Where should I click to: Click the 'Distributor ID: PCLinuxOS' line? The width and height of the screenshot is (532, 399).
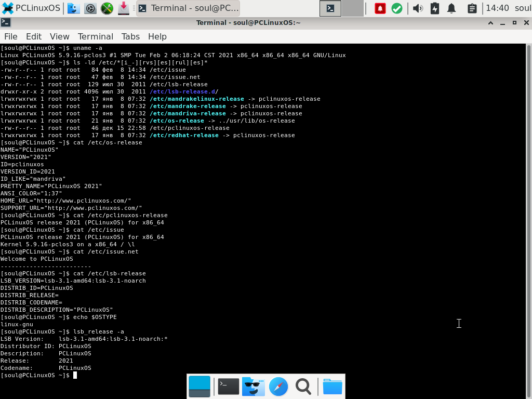pos(46,347)
